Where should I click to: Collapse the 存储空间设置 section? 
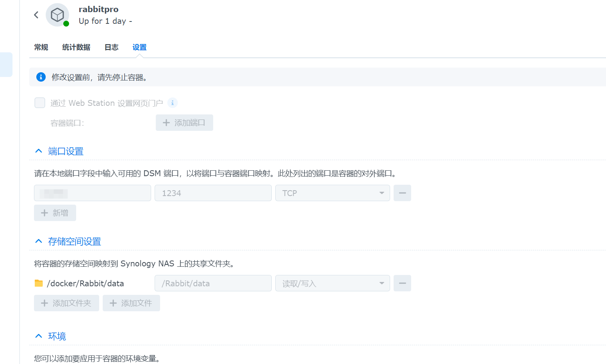pyautogui.click(x=39, y=241)
